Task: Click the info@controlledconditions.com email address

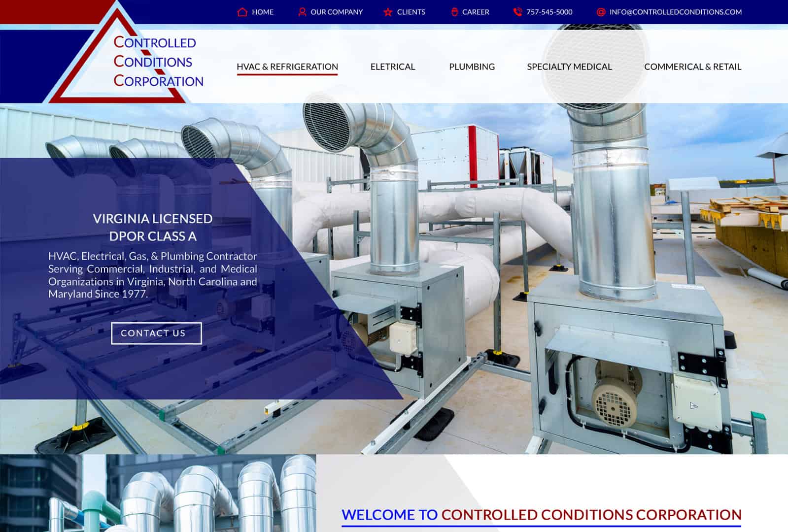Action: coord(675,12)
